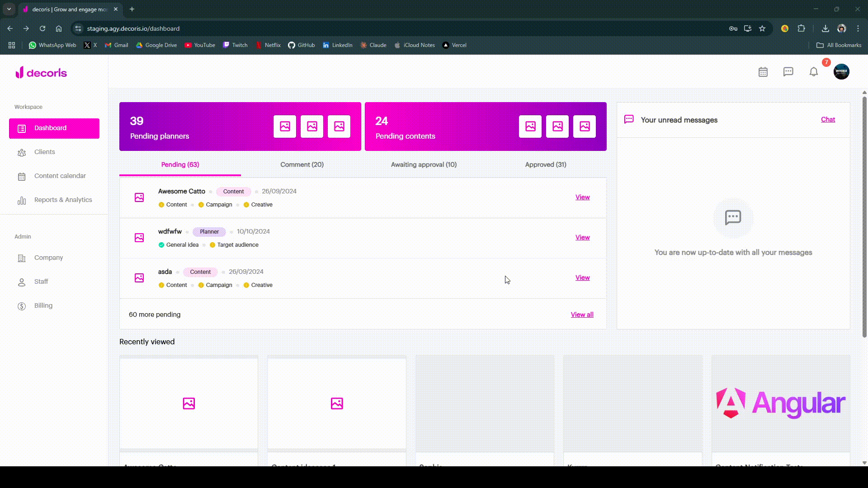Switch to the Pending (63) tab
The height and width of the screenshot is (488, 868).
pos(180,165)
